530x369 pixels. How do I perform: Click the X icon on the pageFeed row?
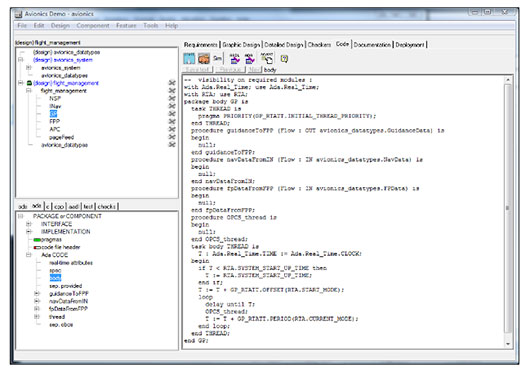[172, 137]
